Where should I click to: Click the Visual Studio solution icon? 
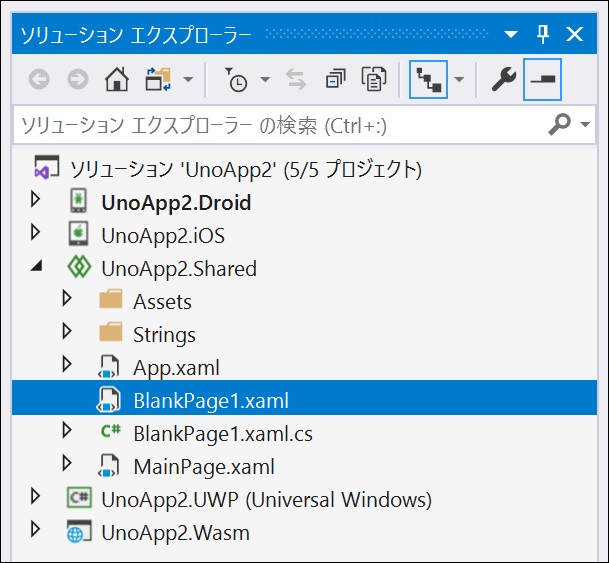(x=47, y=167)
